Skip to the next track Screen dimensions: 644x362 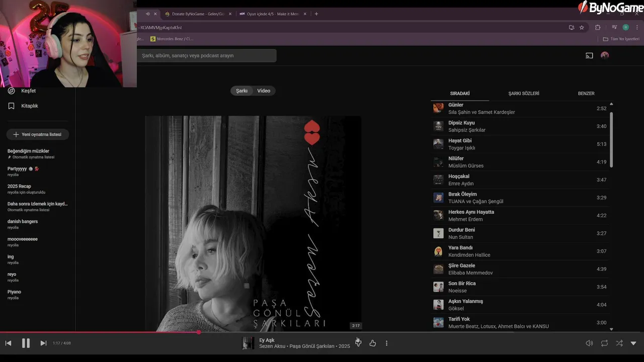pyautogui.click(x=43, y=343)
